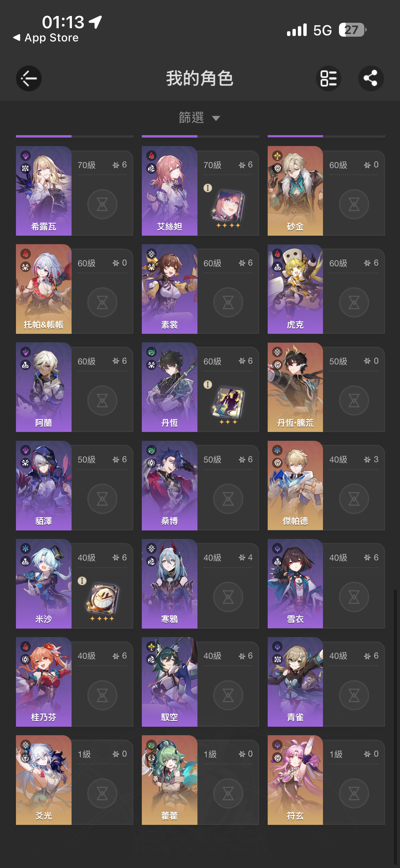400x868 pixels.
Task: Open 青雀 character portrait
Action: (295, 682)
